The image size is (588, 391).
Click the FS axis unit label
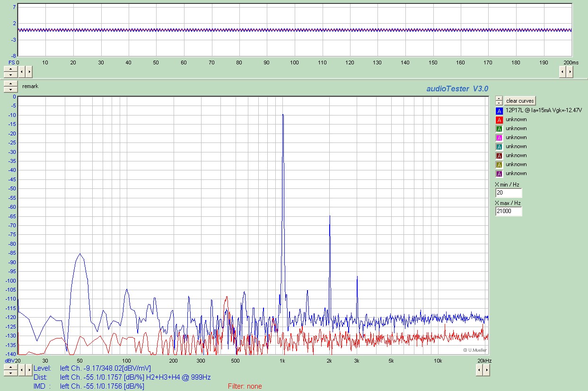click(12, 62)
